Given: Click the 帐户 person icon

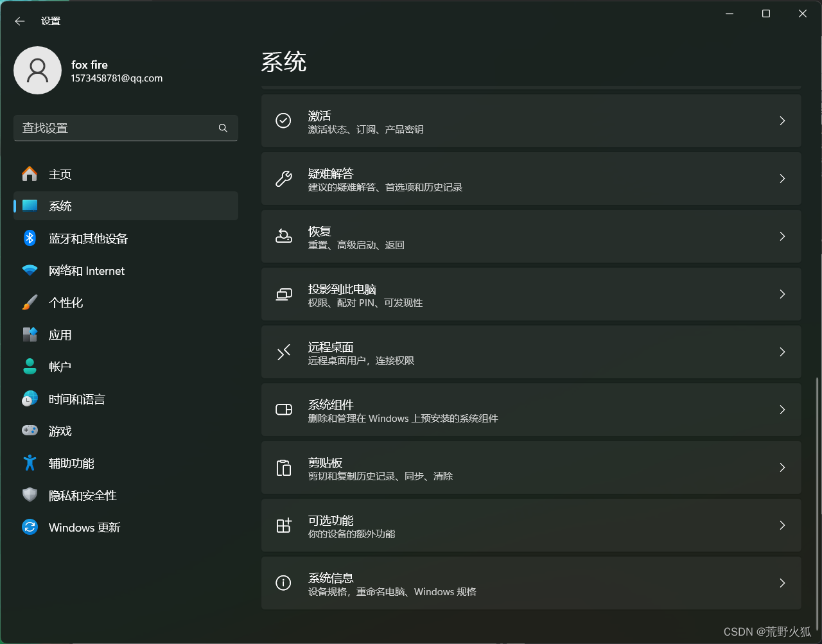Looking at the screenshot, I should pos(30,367).
